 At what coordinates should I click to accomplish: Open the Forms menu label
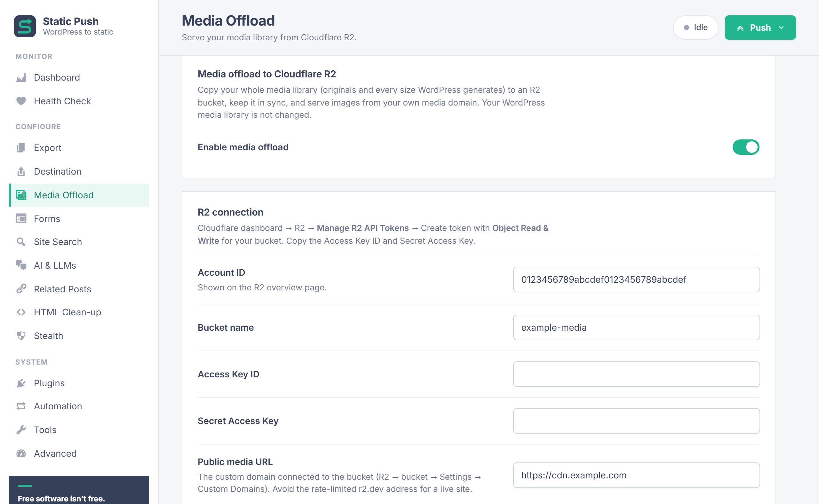coord(47,219)
